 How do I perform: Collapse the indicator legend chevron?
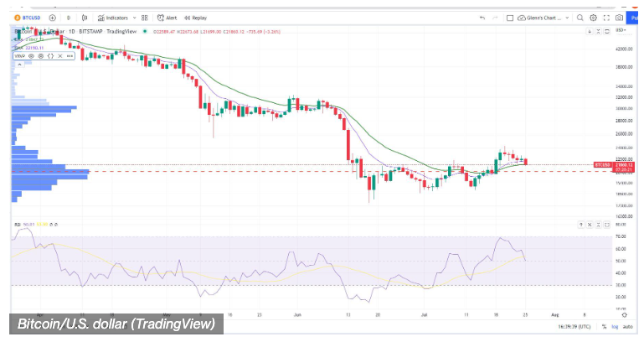click(x=19, y=65)
